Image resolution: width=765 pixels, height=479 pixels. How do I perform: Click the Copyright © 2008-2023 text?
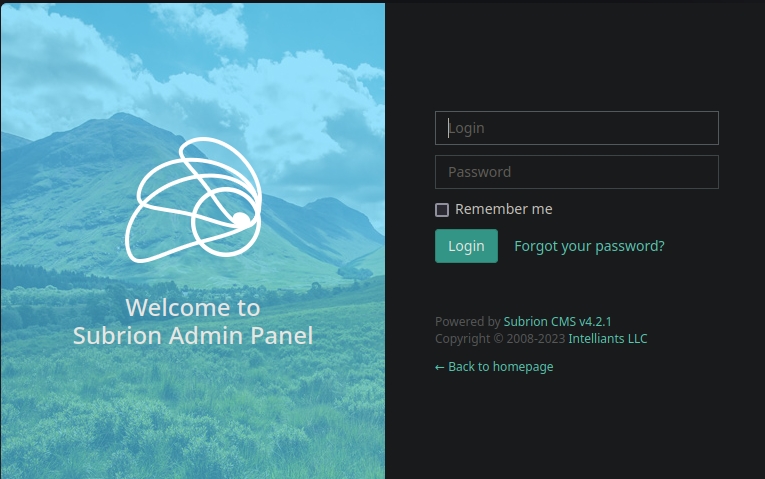coord(500,339)
